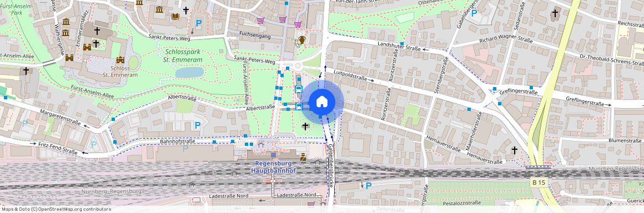The height and width of the screenshot is (213, 644).
Task: Click the Schlosspark St. Emmeram label
Action: [x=184, y=56]
